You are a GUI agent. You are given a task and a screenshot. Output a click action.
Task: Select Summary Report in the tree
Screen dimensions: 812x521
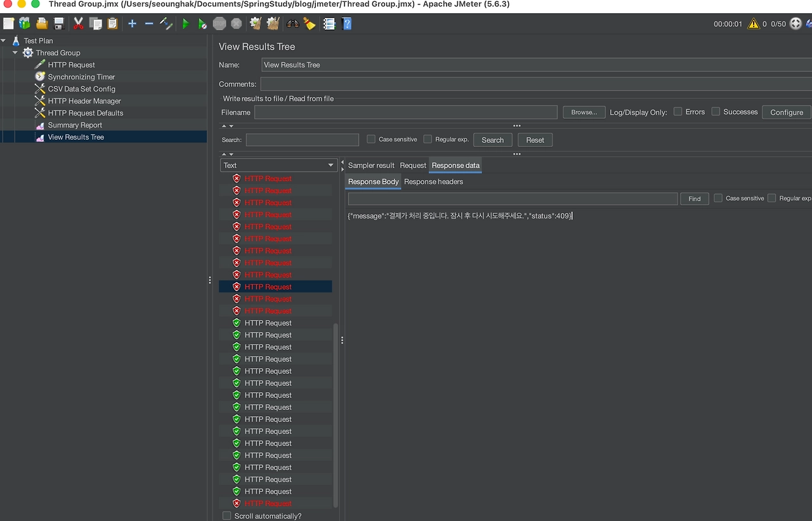point(75,125)
